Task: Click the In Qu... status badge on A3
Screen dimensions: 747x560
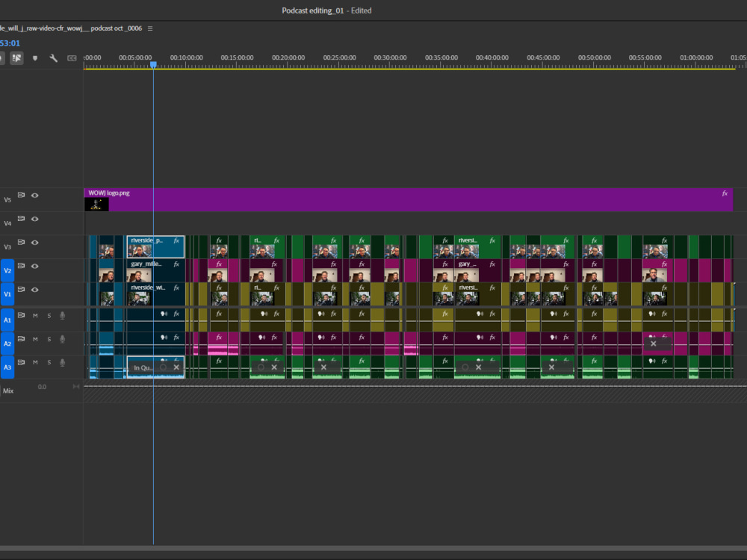Action: pyautogui.click(x=143, y=367)
